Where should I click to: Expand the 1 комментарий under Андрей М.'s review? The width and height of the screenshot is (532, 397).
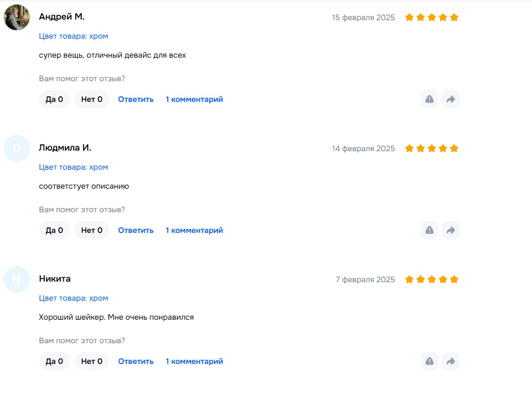194,99
